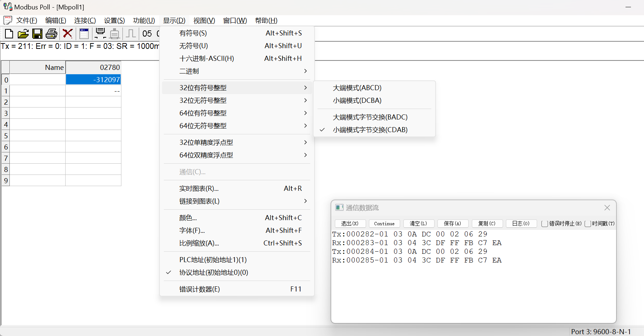Select 有符号(S) display format
Image resolution: width=644 pixels, height=336 pixels.
point(237,33)
